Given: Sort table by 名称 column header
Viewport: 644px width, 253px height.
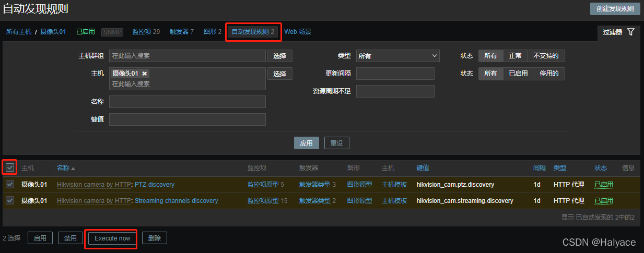Looking at the screenshot, I should [66, 168].
